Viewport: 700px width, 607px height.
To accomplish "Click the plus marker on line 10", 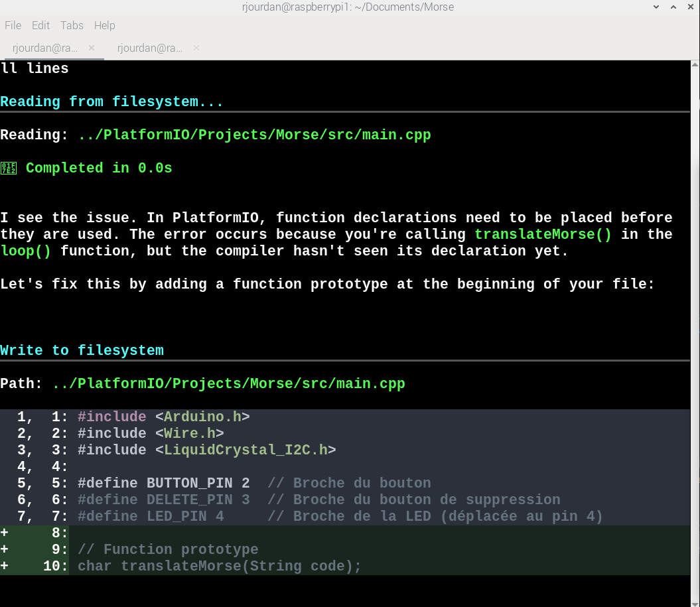I will (x=5, y=566).
